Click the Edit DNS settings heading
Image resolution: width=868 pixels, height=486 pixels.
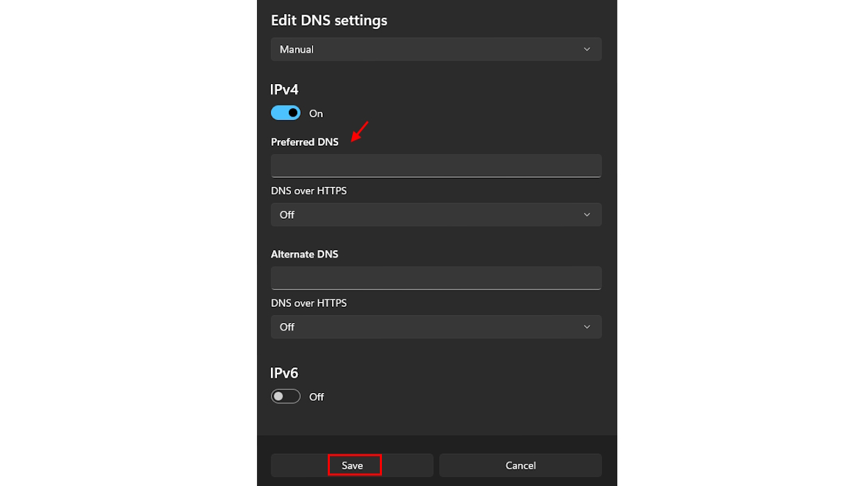(328, 20)
